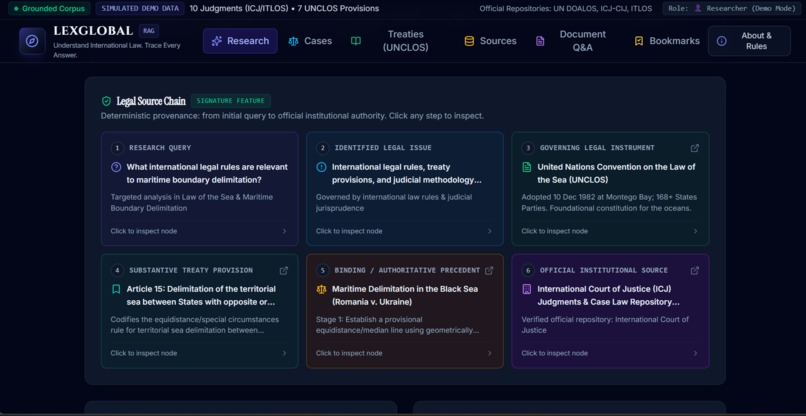This screenshot has height=416, width=806.
Task: Expand chevron on Identified Legal Issue card
Action: coord(489,231)
